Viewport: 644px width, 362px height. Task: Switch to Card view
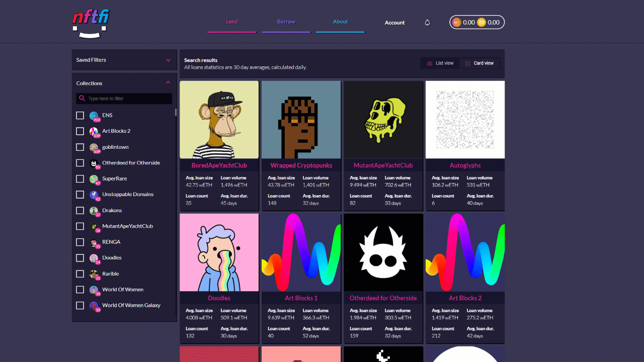point(479,63)
